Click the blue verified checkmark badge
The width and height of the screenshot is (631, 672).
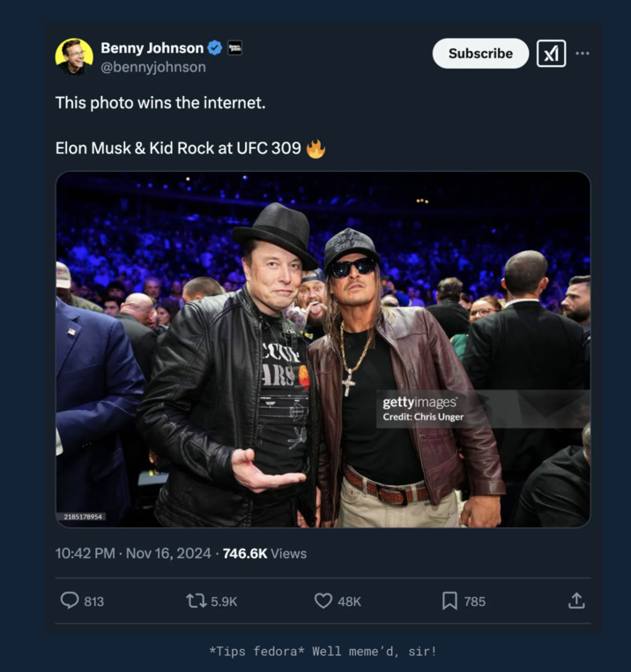[x=214, y=48]
